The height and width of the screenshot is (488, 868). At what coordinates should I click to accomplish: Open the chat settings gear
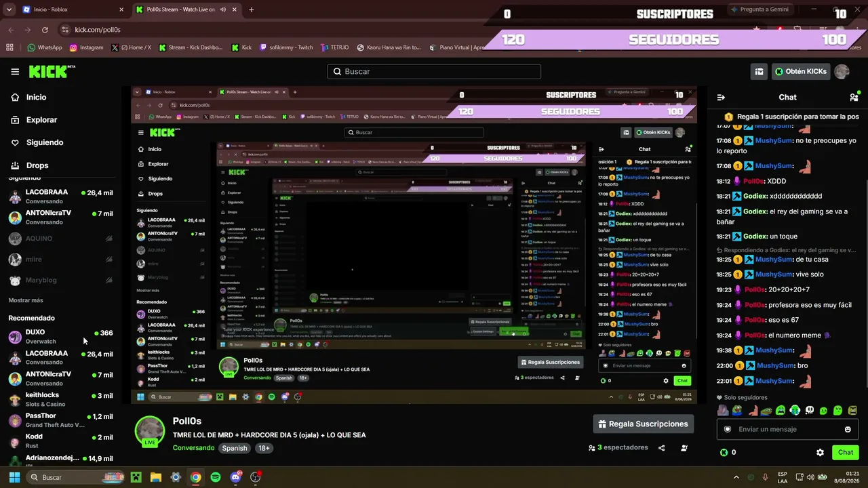pos(820,452)
